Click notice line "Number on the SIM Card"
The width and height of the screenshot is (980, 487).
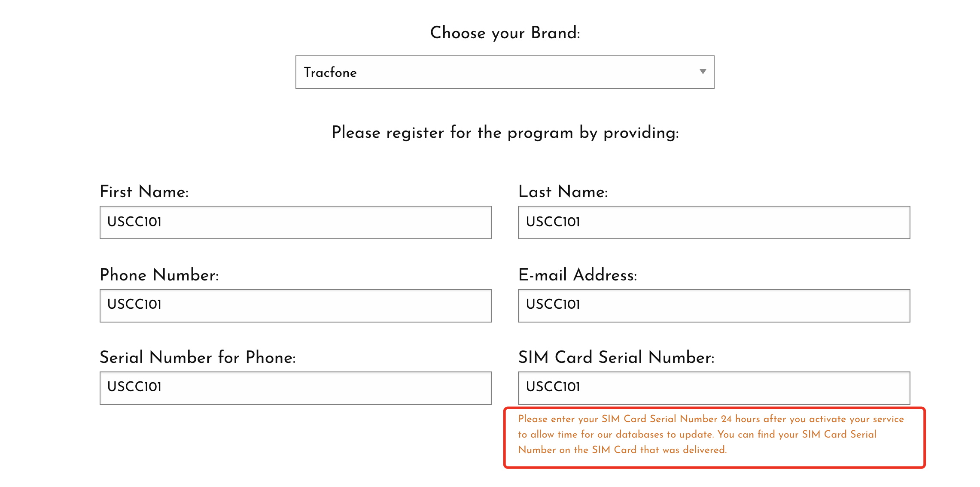[622, 450]
